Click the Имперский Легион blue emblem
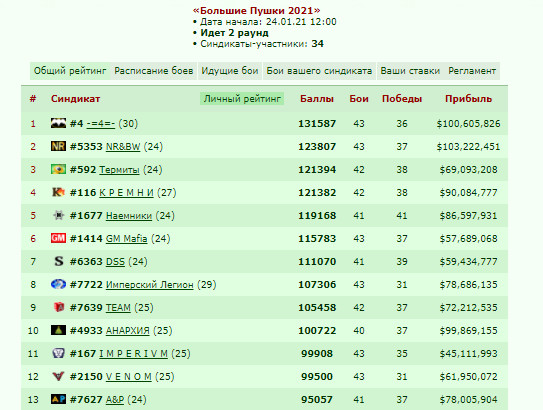 pos(58,284)
